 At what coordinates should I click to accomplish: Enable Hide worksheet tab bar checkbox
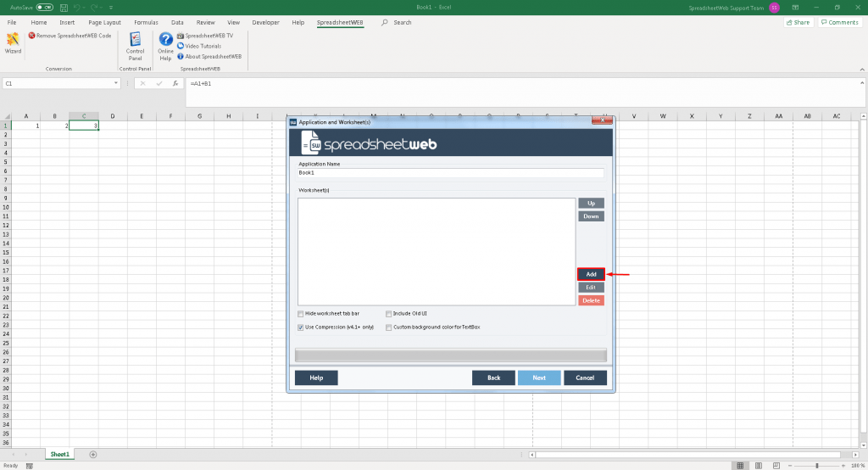pyautogui.click(x=301, y=314)
